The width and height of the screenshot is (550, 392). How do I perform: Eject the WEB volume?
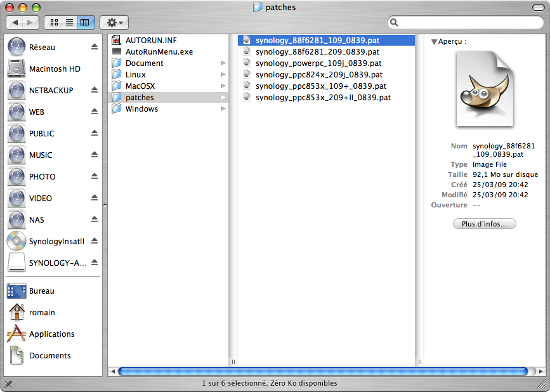95,112
